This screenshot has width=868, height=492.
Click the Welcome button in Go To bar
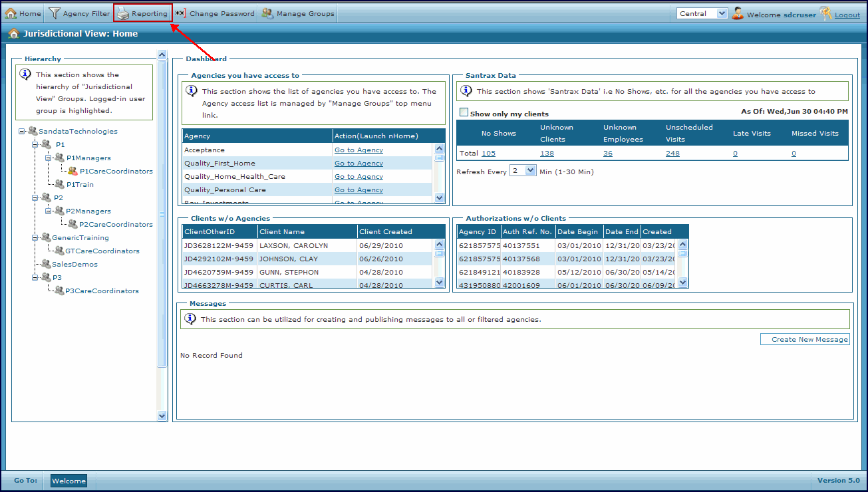(69, 481)
